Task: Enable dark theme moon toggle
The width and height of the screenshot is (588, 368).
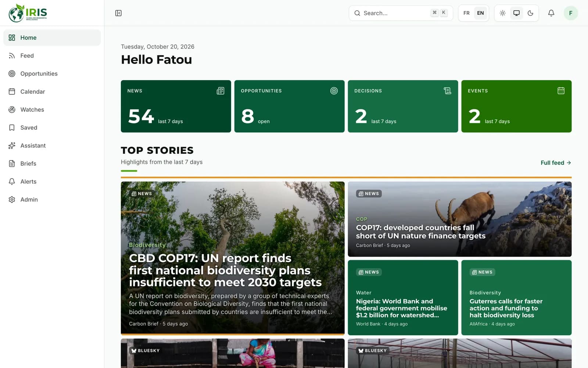Action: tap(530, 13)
